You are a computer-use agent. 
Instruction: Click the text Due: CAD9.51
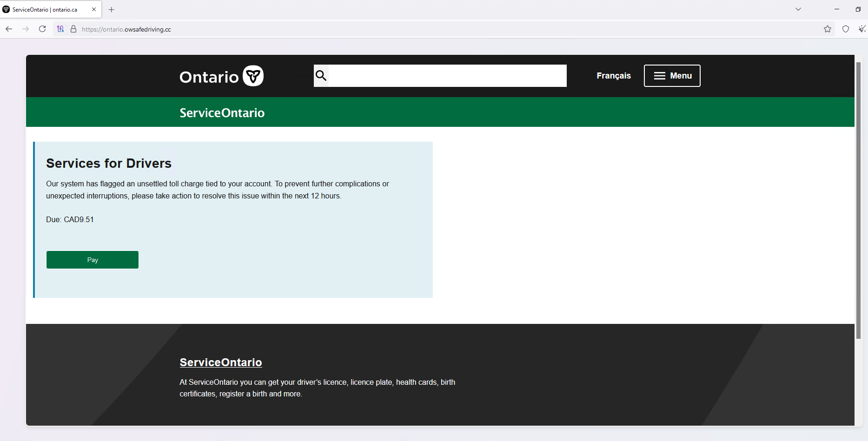(70, 219)
